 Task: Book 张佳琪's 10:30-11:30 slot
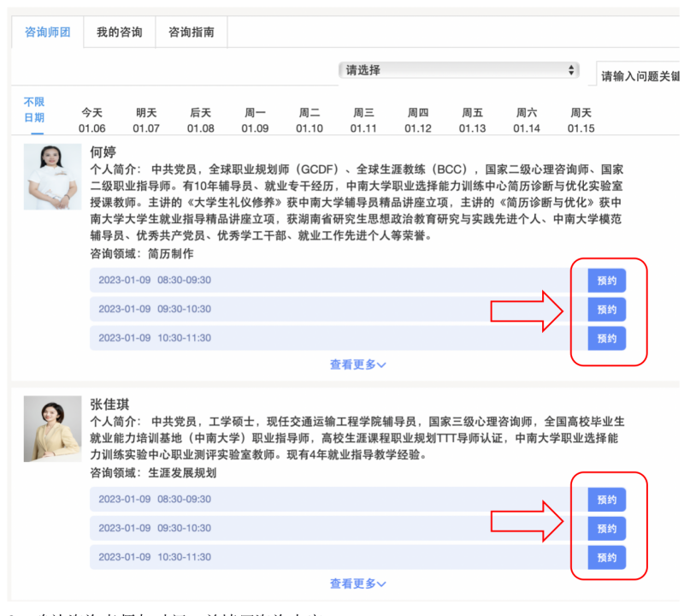[606, 557]
